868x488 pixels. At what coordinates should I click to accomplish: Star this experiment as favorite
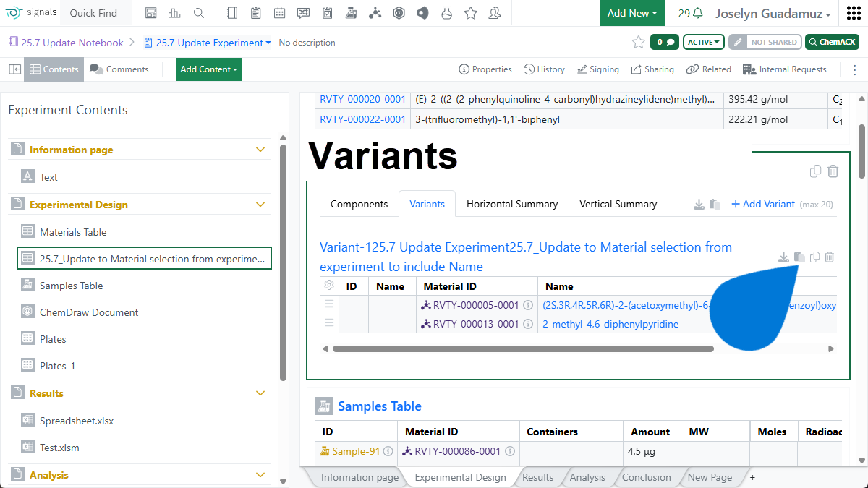[638, 42]
